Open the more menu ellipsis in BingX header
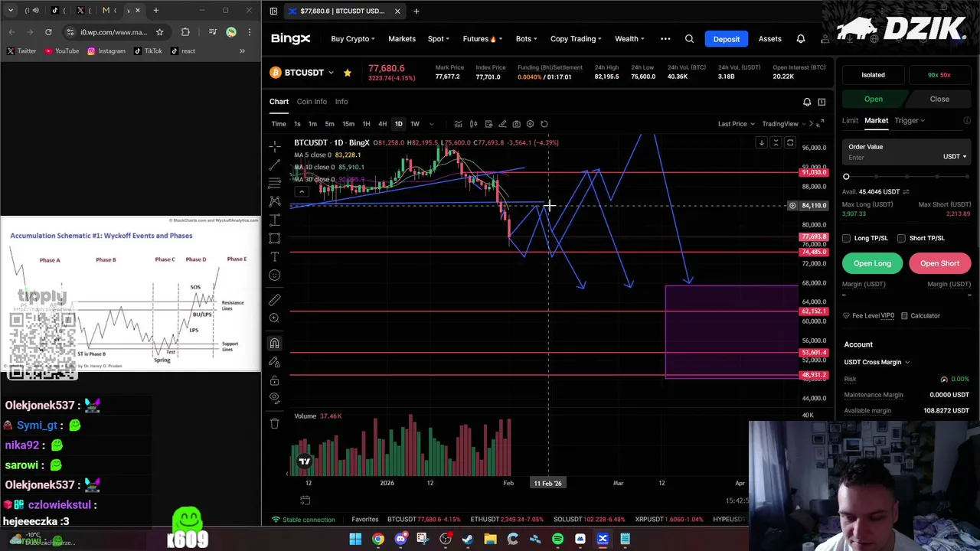980x551 pixels. (x=665, y=39)
